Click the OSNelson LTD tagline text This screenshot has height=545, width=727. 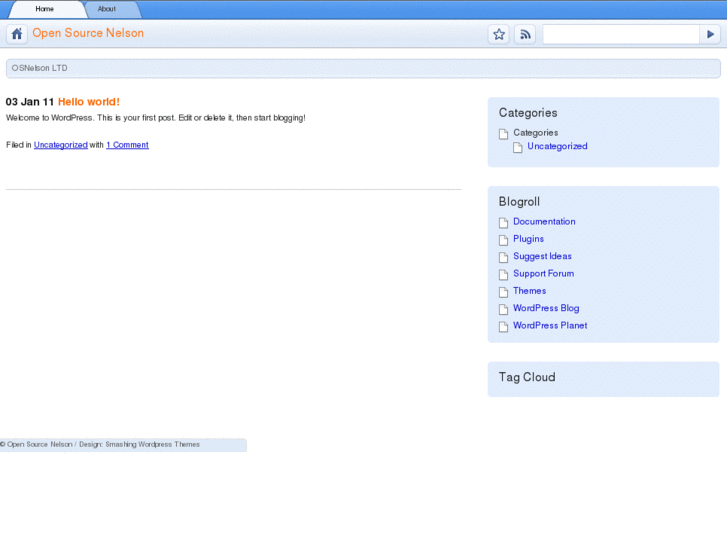40,68
